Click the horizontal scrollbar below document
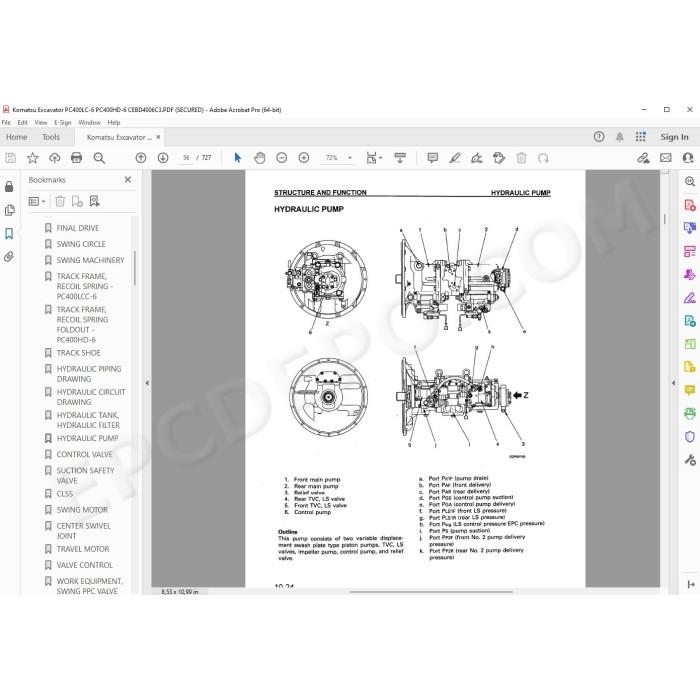This screenshot has height=700, width=700. coord(431,592)
